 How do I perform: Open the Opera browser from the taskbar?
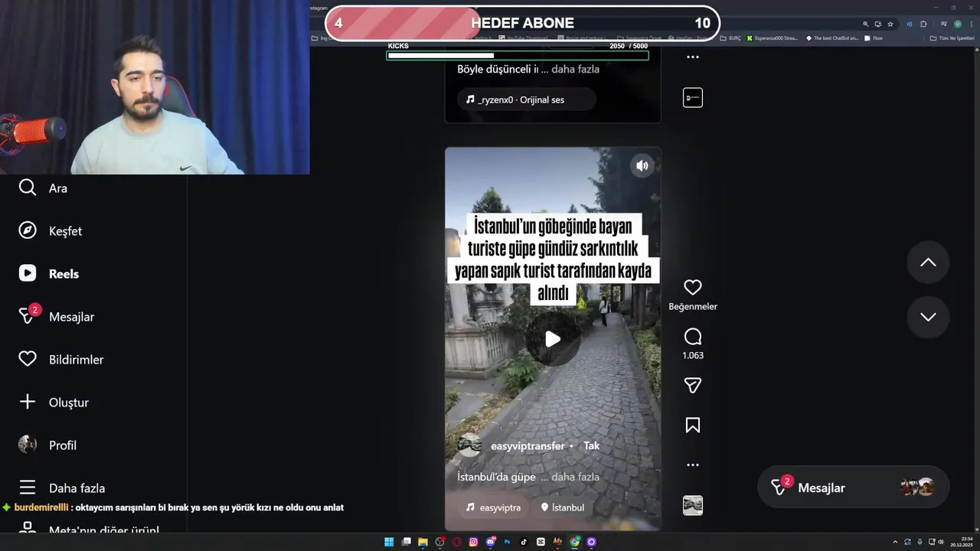[x=456, y=542]
